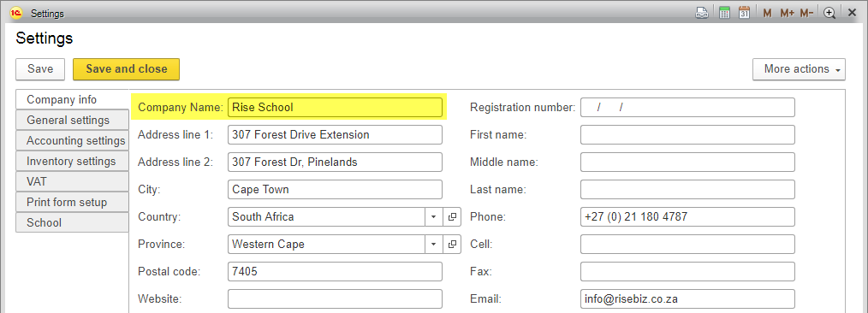Click the printer icon in title bar

tap(702, 14)
